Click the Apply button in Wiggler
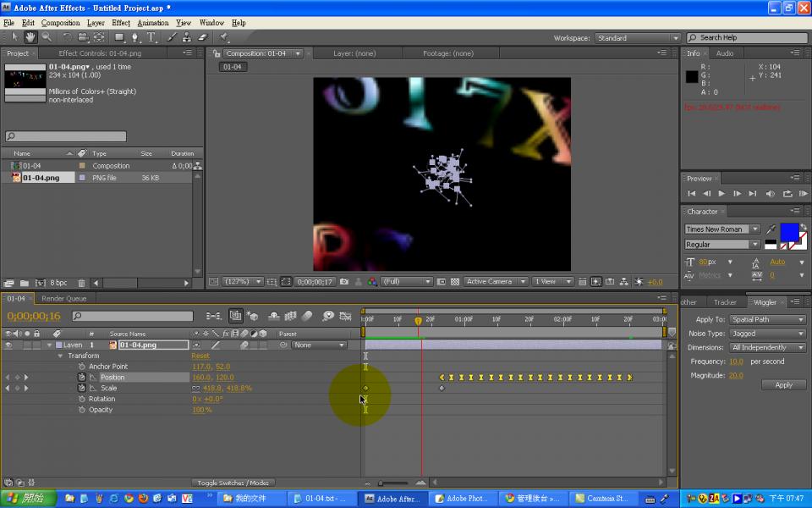 pyautogui.click(x=783, y=385)
